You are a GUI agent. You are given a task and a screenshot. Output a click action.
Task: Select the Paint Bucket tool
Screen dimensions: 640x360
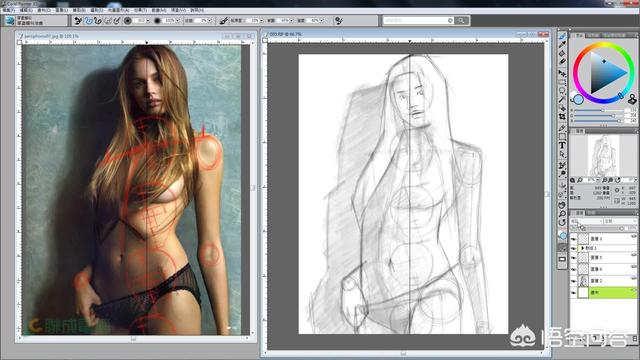click(x=562, y=53)
